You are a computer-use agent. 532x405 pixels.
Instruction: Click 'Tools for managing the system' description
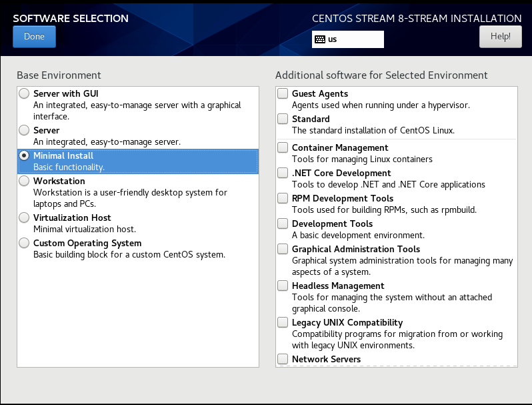click(392, 303)
